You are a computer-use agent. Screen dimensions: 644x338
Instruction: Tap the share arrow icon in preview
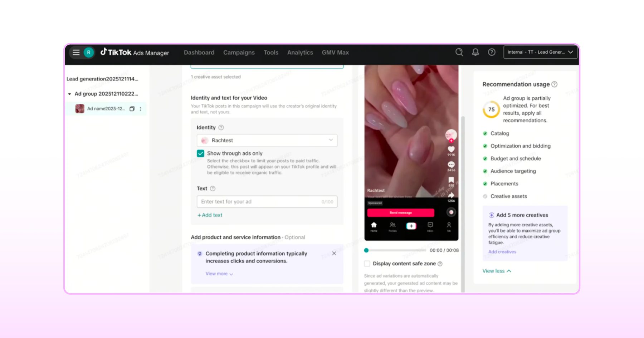pyautogui.click(x=451, y=195)
